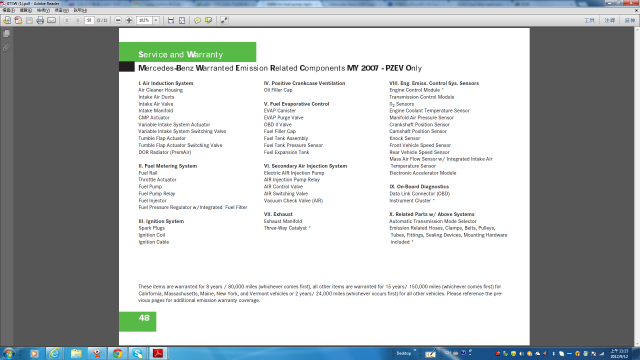
Task: Click the zoom percentage field
Action: [x=144, y=20]
